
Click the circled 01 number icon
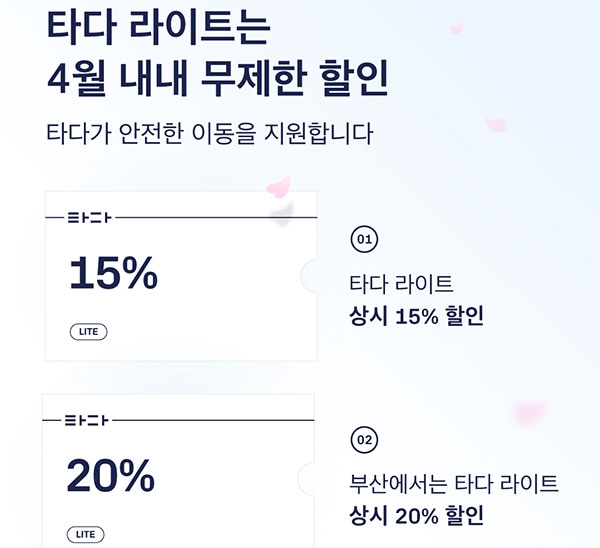point(365,240)
